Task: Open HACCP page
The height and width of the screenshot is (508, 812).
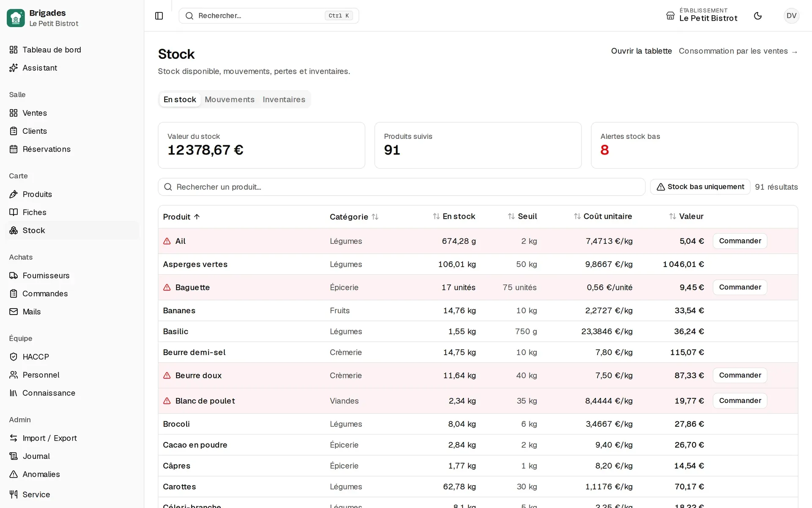Action: (72, 357)
